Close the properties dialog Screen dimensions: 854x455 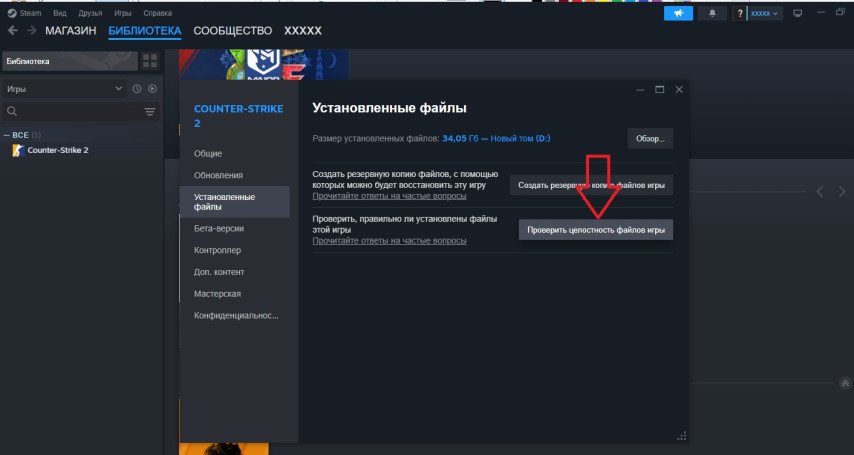(x=679, y=89)
